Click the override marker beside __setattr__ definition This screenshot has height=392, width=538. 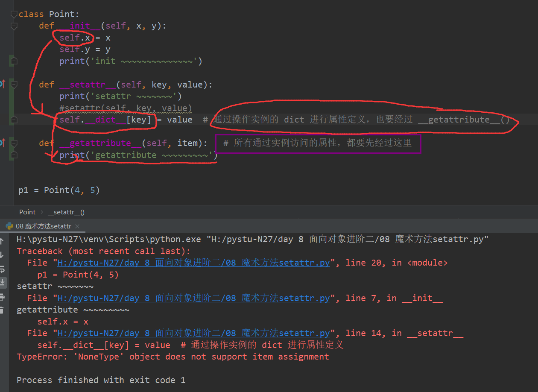pos(2,84)
